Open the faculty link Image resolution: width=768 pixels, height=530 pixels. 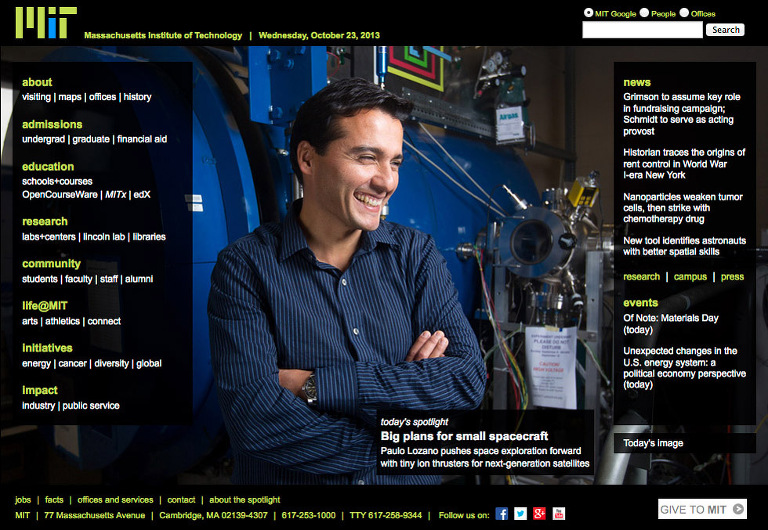click(78, 279)
